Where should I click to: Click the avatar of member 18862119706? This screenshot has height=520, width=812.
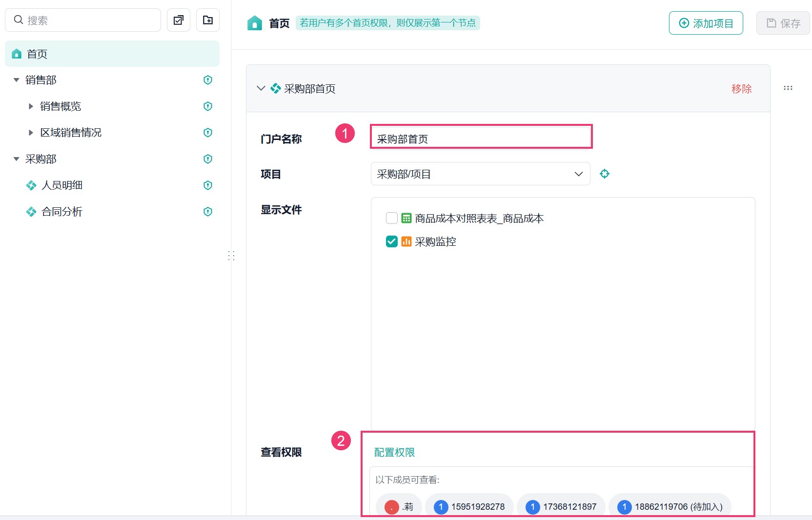(x=625, y=507)
